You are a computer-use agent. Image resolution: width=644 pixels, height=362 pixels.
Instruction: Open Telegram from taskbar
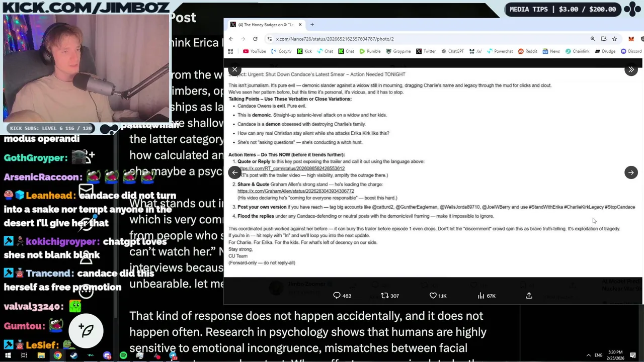click(x=173, y=355)
